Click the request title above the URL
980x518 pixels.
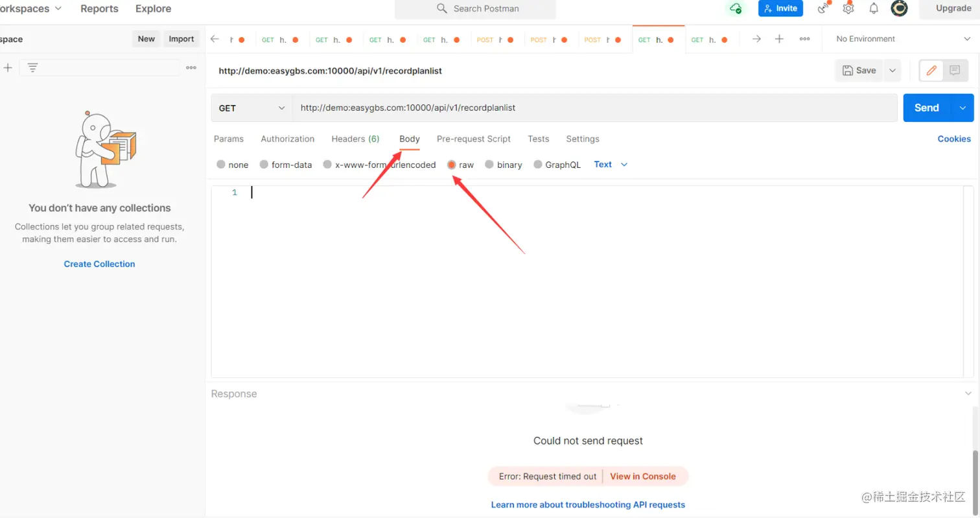(330, 71)
